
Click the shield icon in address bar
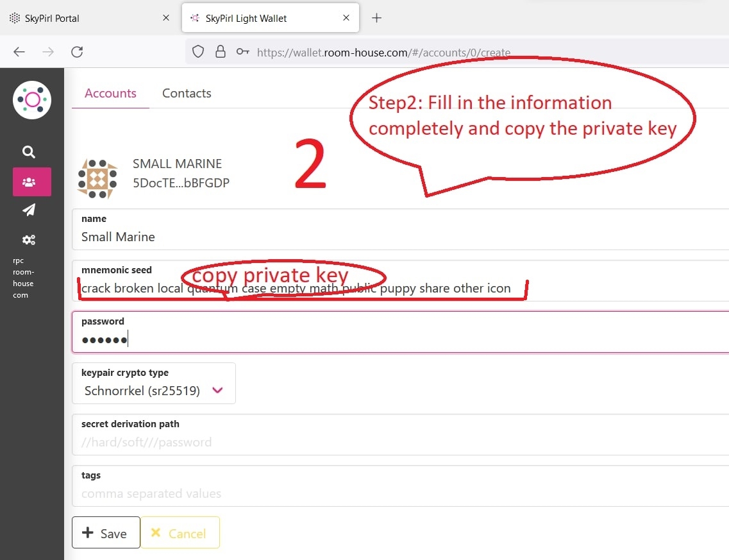click(198, 52)
